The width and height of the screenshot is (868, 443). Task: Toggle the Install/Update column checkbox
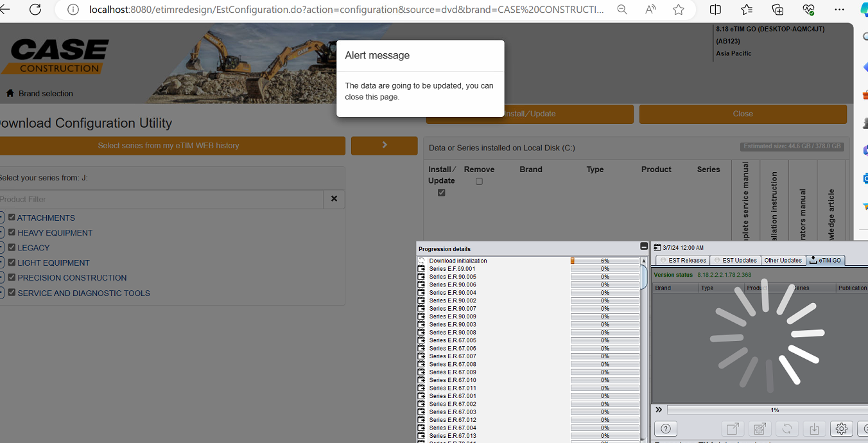click(441, 193)
